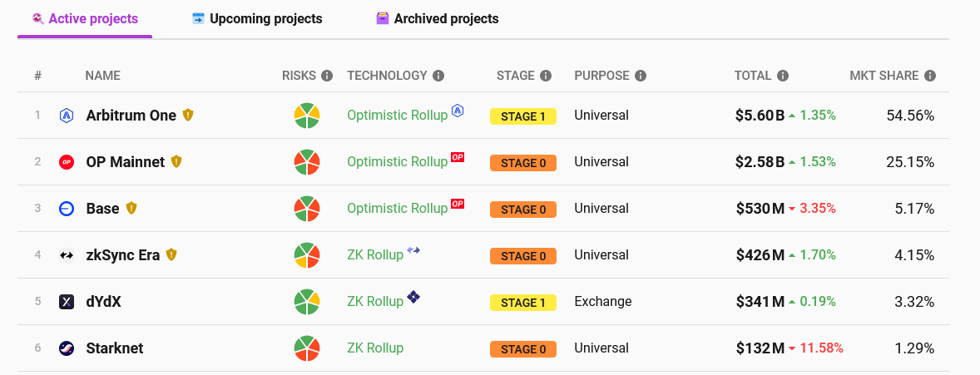Click the Starknet risk pie chart

[307, 348]
